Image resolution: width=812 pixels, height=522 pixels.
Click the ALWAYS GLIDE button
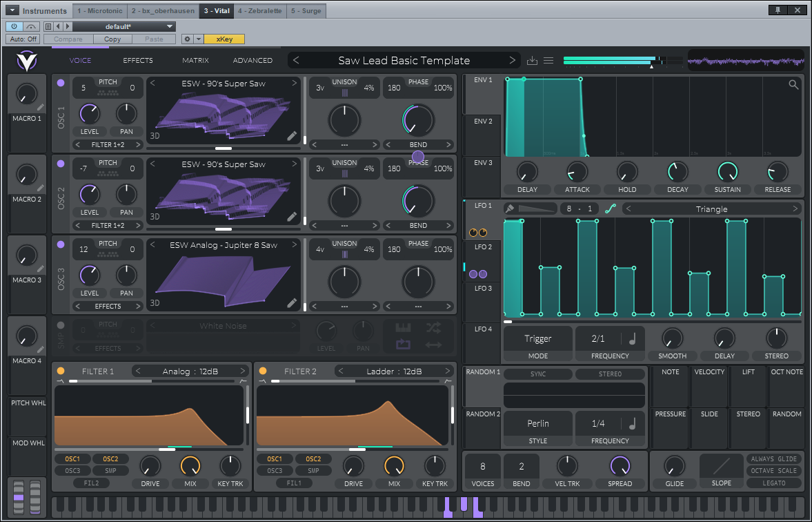pyautogui.click(x=772, y=459)
